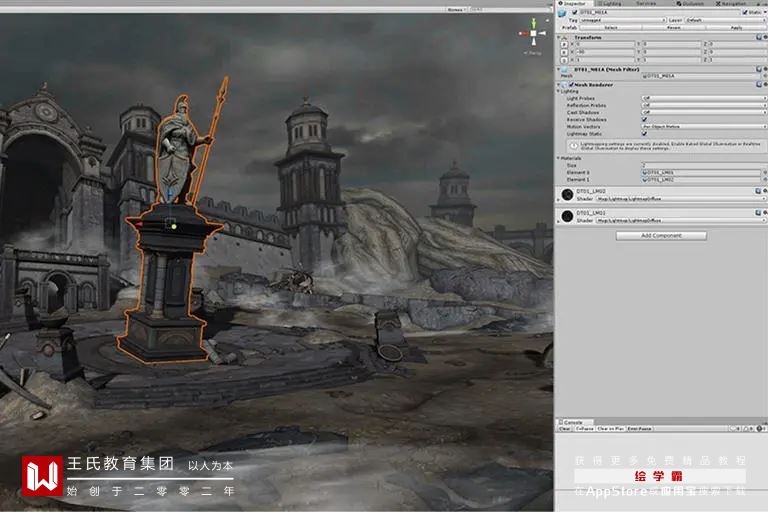768x512 pixels.
Task: Open the Layer dropdown
Action: [x=726, y=20]
